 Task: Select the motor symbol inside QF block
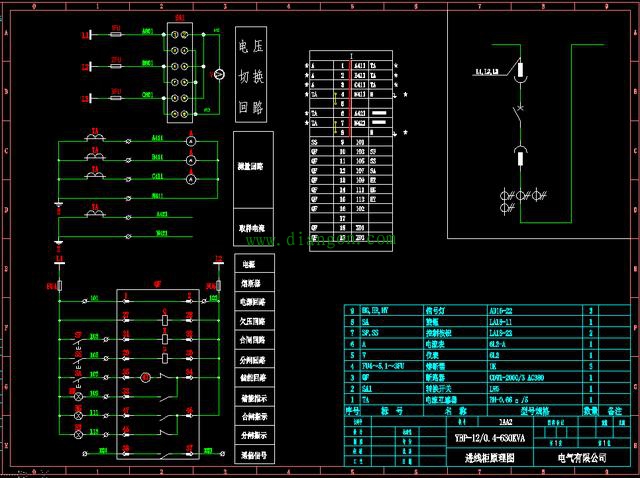(143, 377)
